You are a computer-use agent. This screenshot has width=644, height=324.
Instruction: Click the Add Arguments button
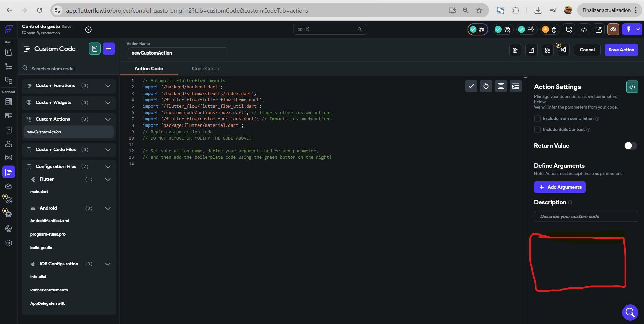pos(559,187)
